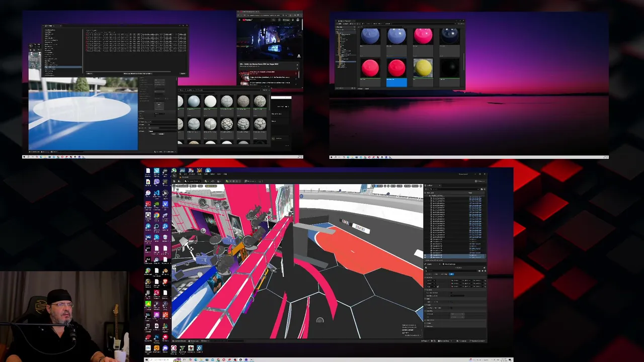Click the red sphere with blue highlighted label
The image size is (644, 362).
[396, 68]
